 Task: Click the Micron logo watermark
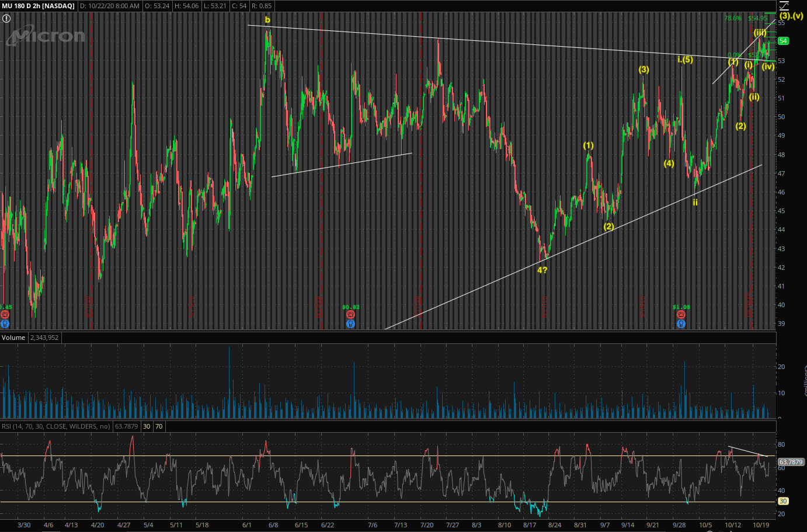pos(46,36)
